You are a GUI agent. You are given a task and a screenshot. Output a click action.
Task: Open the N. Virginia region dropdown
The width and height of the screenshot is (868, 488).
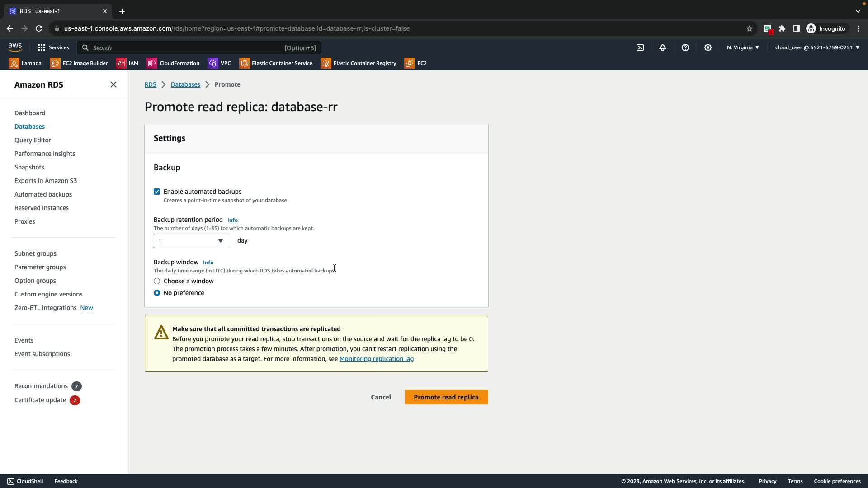tap(743, 47)
